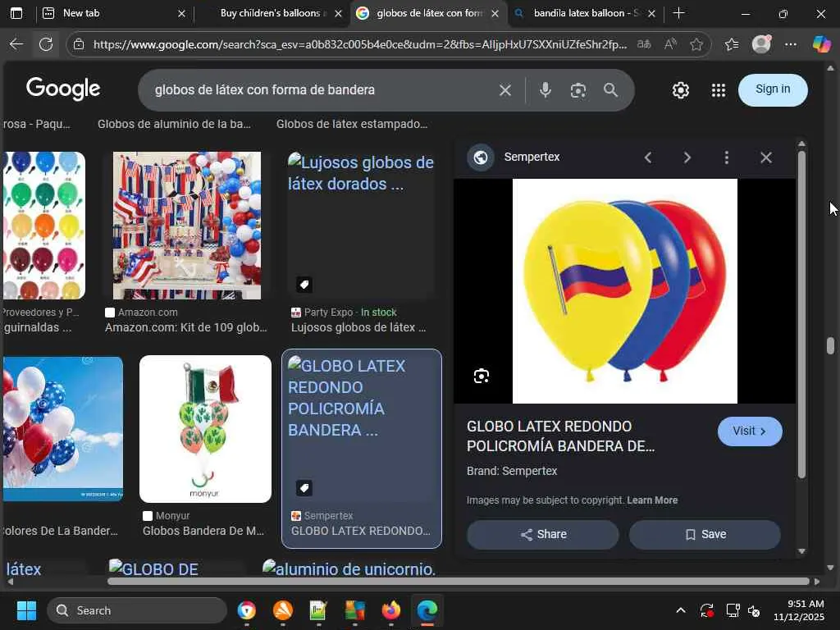Viewport: 840px width, 630px height.
Task: Save the selected image
Action: [x=705, y=534]
